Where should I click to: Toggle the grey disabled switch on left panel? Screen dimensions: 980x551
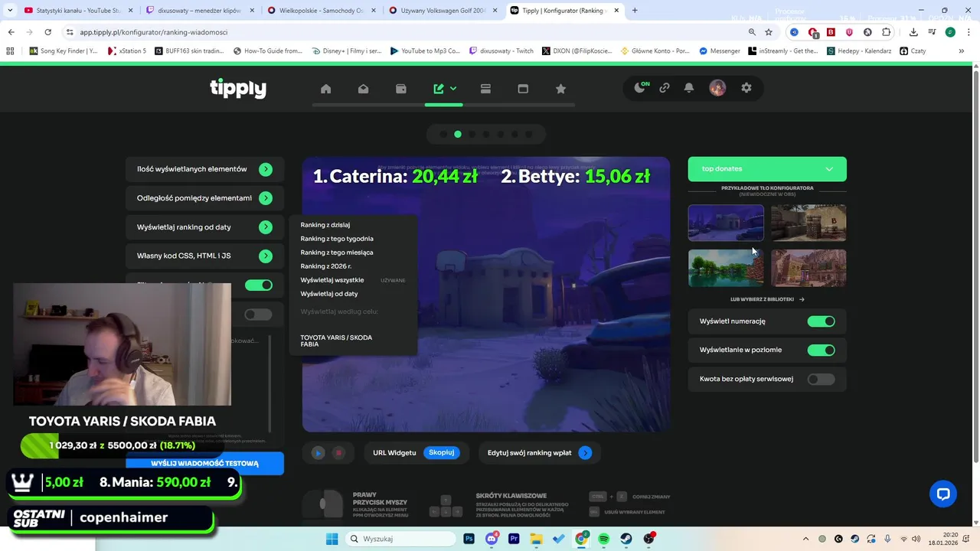[259, 315]
